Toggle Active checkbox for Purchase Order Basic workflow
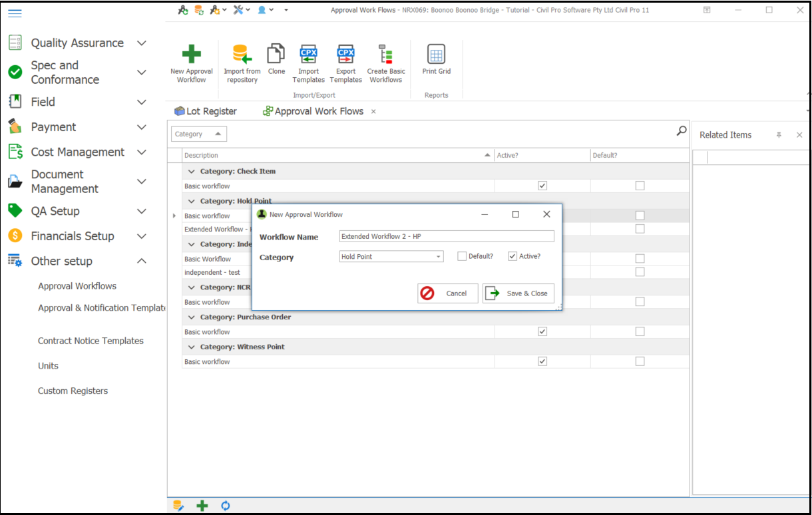This screenshot has height=515, width=812. click(542, 331)
